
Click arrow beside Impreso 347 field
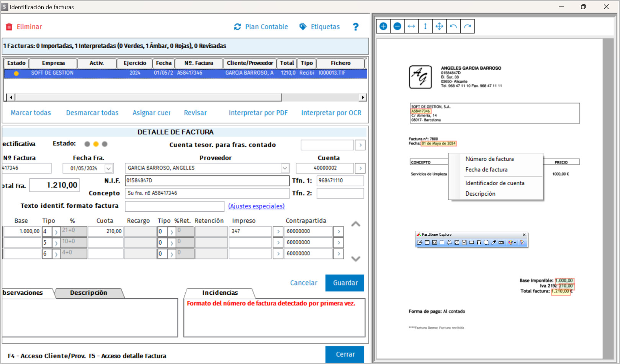point(278,232)
